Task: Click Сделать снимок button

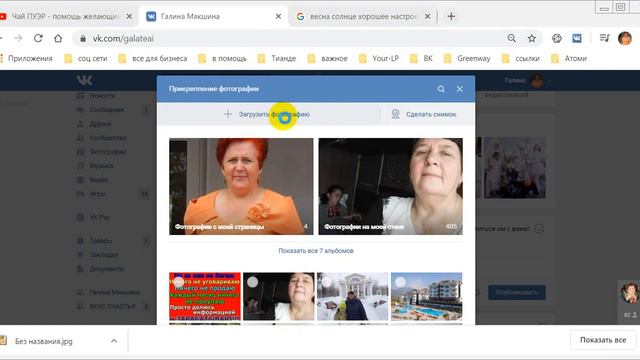Action: coord(424,114)
